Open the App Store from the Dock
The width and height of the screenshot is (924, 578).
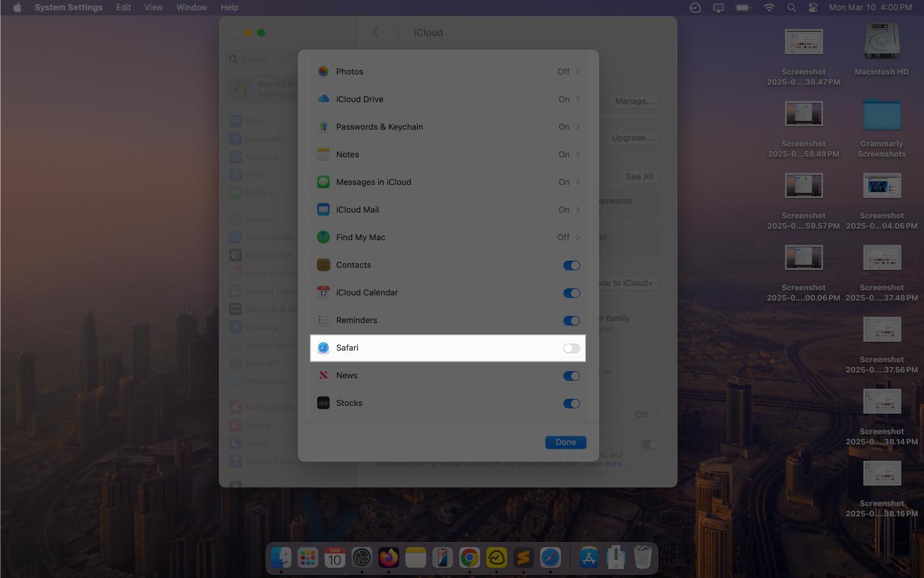588,557
